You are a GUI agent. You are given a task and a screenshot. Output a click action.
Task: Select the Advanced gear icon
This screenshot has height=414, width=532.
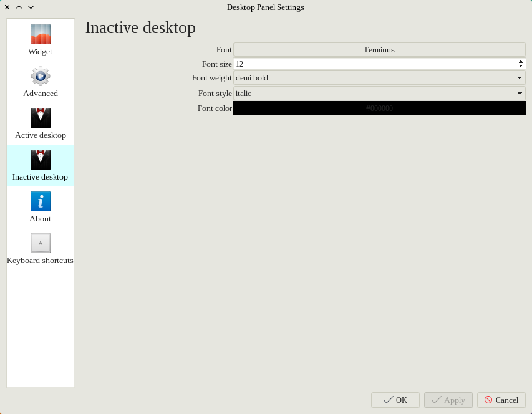[41, 76]
